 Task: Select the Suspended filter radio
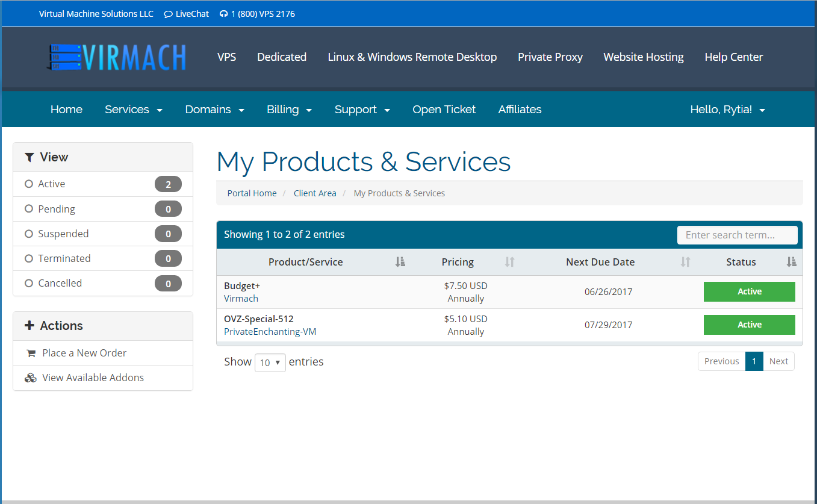[28, 234]
